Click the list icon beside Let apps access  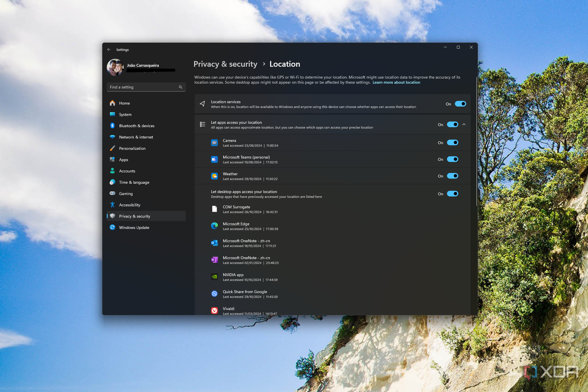203,124
